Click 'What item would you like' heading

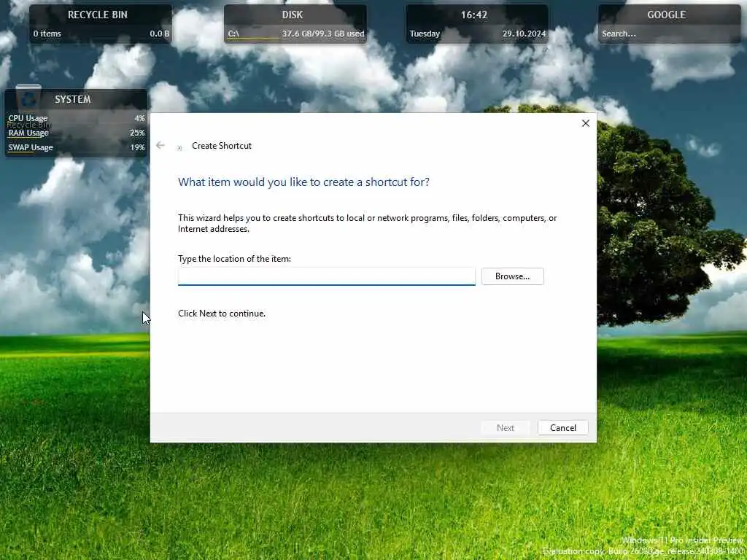point(303,182)
